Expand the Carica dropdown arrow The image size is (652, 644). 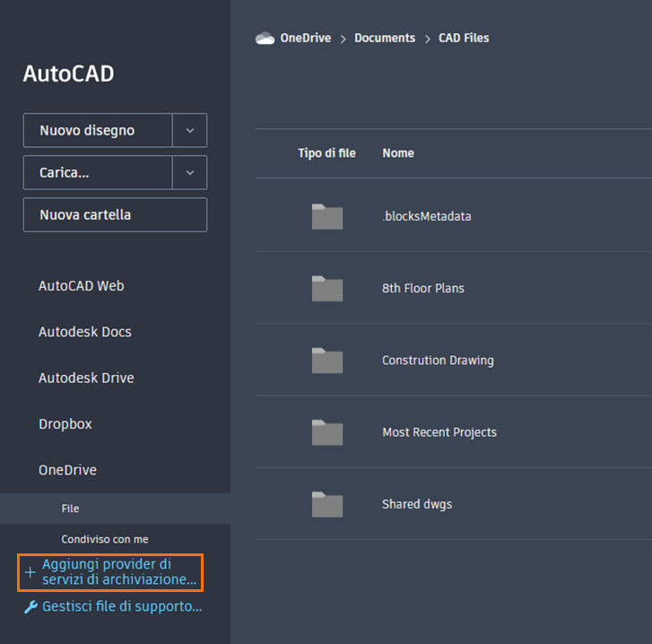click(x=190, y=172)
